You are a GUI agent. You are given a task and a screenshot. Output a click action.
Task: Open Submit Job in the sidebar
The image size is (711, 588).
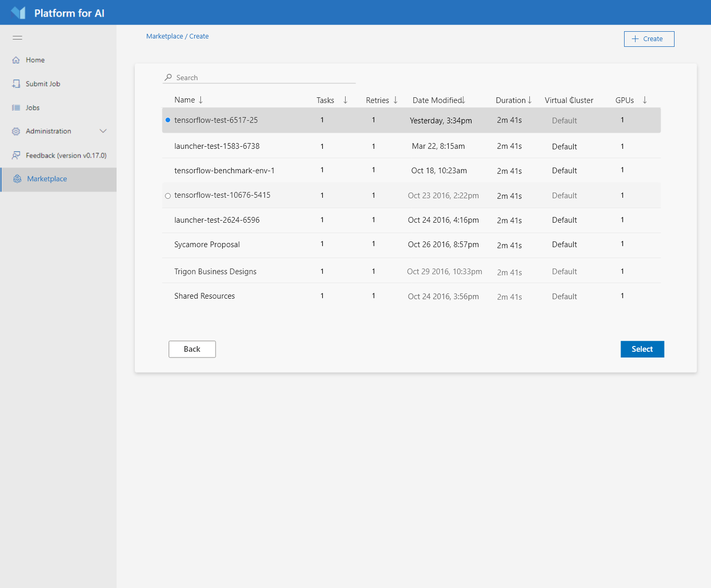click(58, 84)
